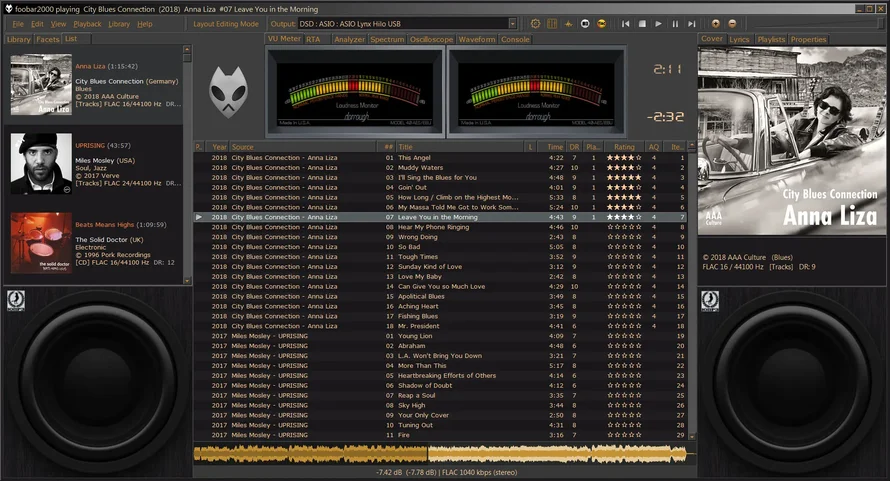Skip to next track using toolbar icon
This screenshot has height=481, width=890.
click(692, 23)
